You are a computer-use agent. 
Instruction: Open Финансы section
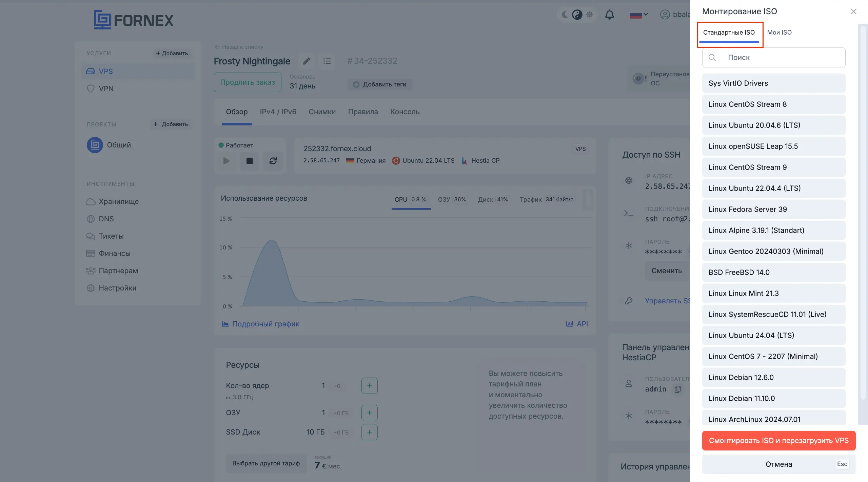[x=108, y=253]
